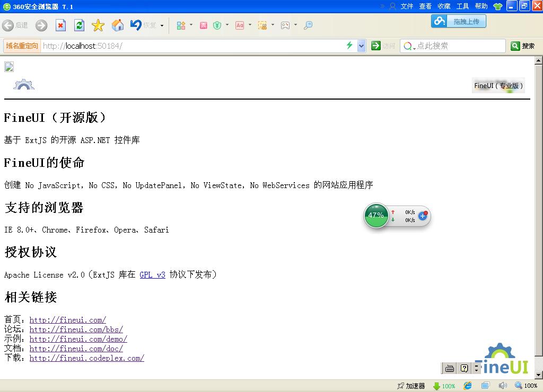Image resolution: width=543 pixels, height=392 pixels.
Task: Go back with the 后退 button
Action: click(x=15, y=25)
